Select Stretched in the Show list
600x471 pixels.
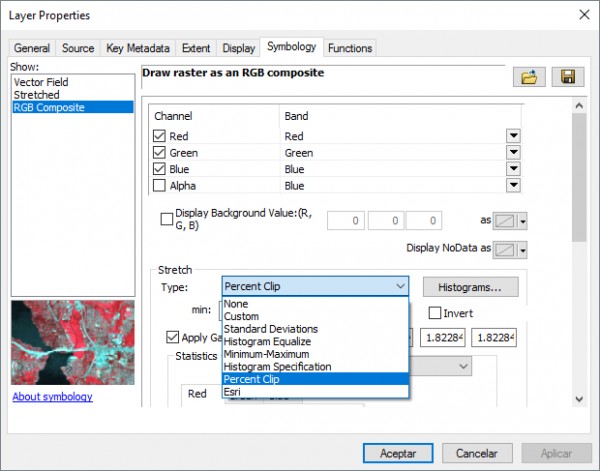[36, 95]
